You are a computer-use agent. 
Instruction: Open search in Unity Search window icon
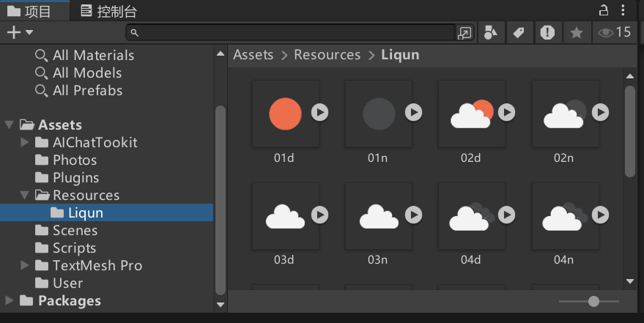pos(465,32)
